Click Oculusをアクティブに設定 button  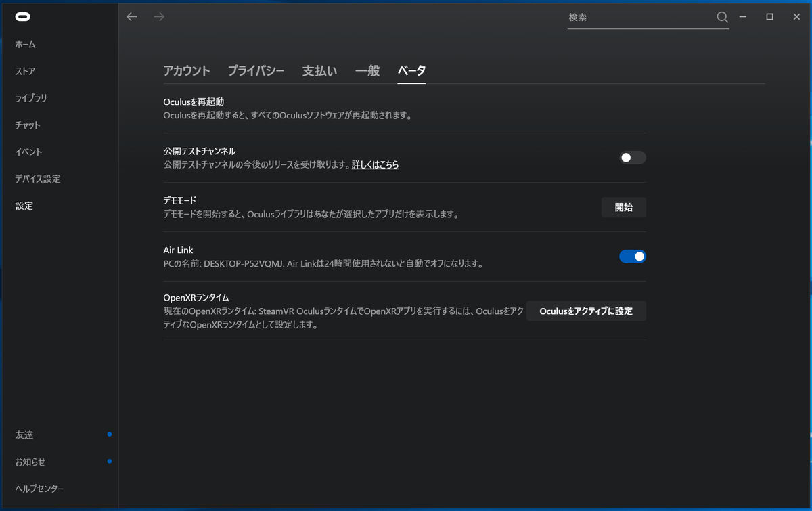[x=586, y=311]
